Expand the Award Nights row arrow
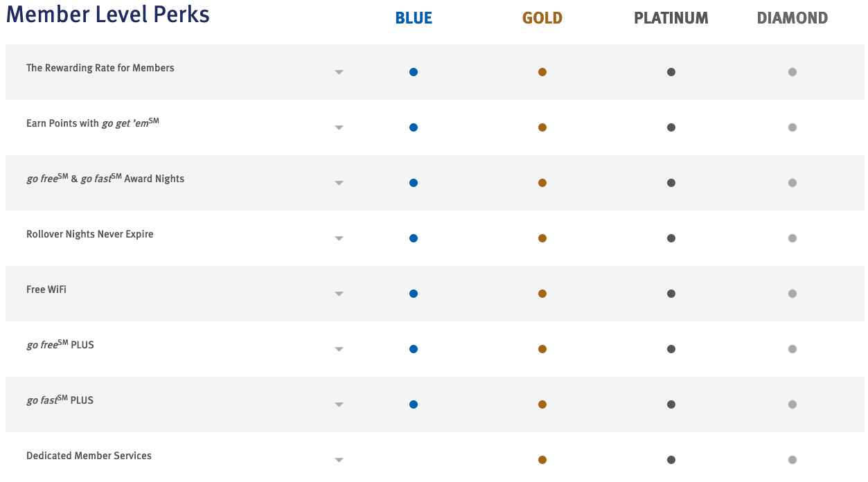This screenshot has width=868, height=482. click(339, 183)
